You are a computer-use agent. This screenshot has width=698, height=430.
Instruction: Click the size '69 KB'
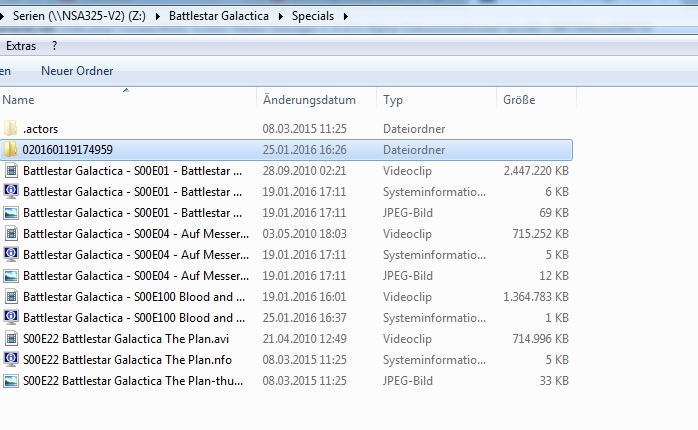[x=554, y=213]
